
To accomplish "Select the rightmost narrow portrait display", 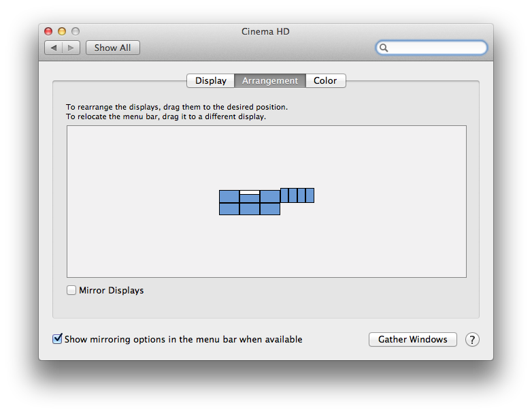I will click(x=310, y=195).
